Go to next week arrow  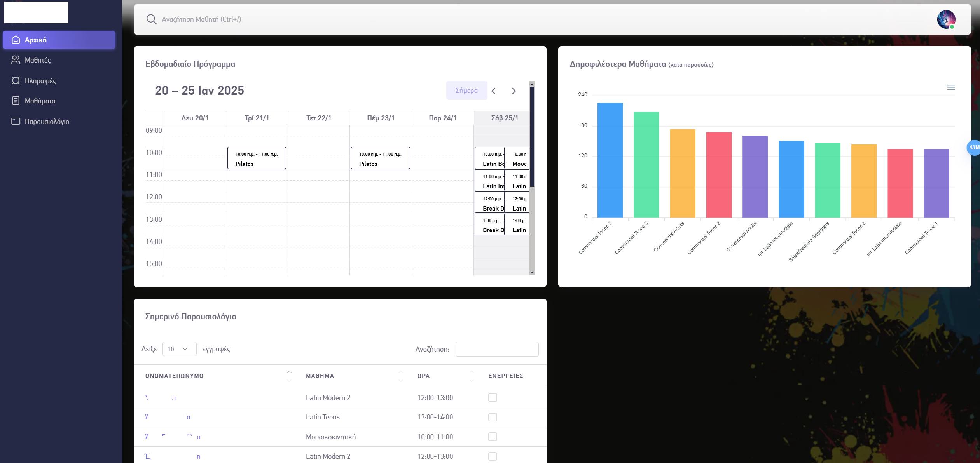click(x=514, y=91)
